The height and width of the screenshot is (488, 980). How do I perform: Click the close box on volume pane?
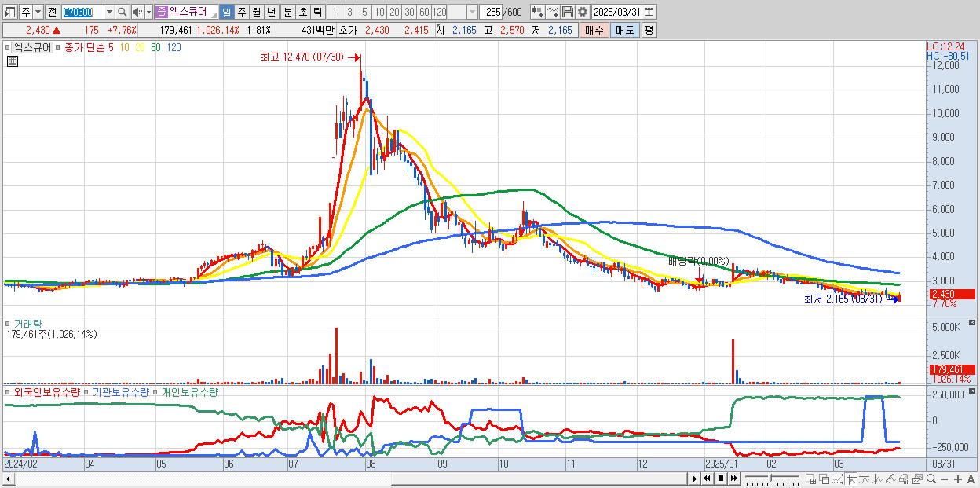pyautogui.click(x=972, y=323)
